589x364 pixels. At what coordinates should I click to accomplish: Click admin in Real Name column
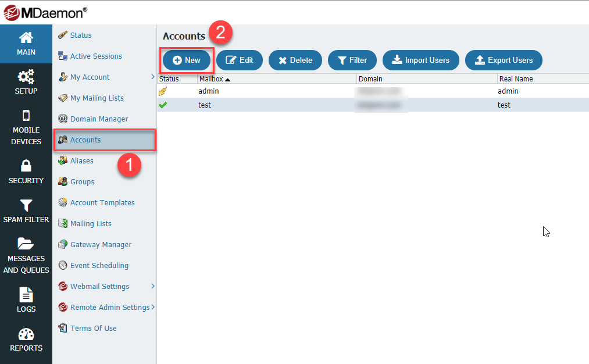click(508, 91)
